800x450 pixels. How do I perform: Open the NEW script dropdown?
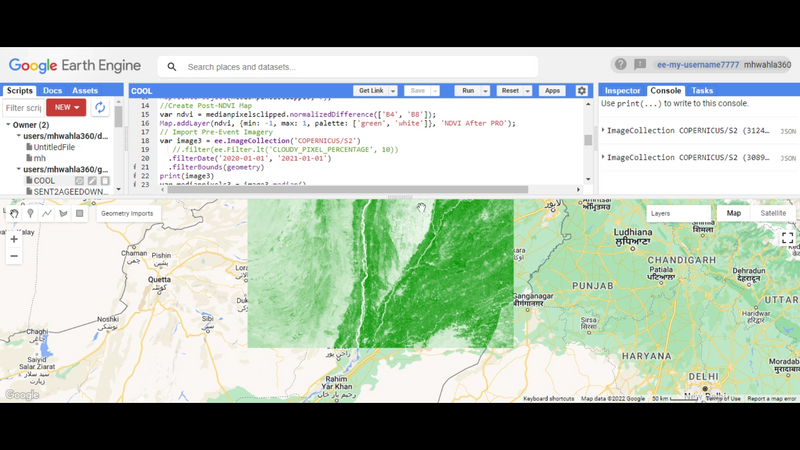point(66,107)
